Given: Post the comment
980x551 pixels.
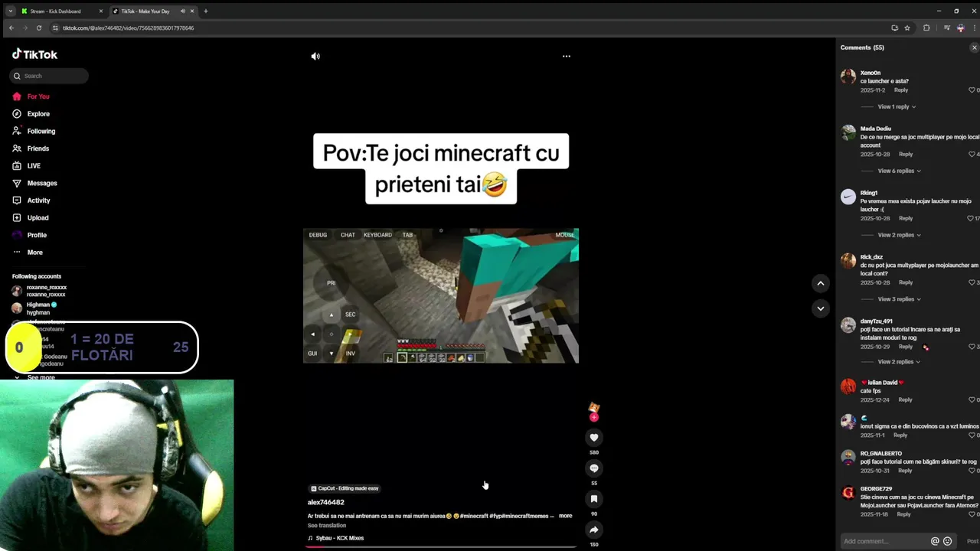Looking at the screenshot, I should [972, 541].
